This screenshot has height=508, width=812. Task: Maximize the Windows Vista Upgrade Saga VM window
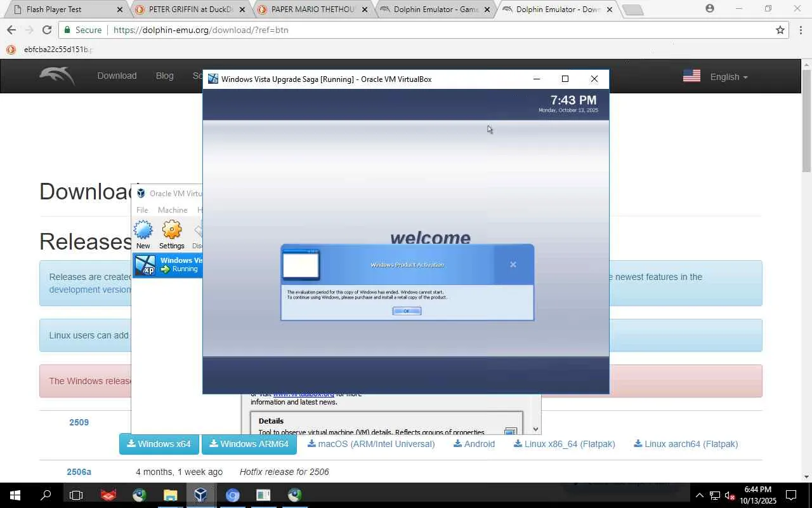pos(565,79)
